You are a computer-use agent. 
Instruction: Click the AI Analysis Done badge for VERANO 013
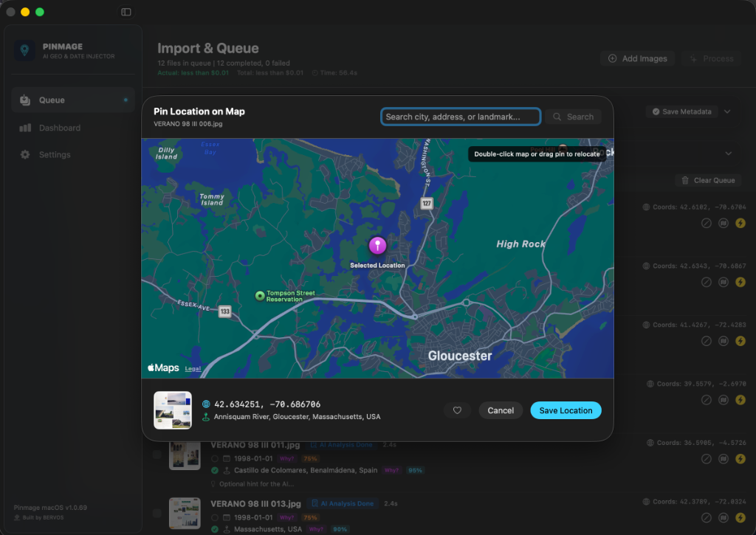tap(343, 503)
